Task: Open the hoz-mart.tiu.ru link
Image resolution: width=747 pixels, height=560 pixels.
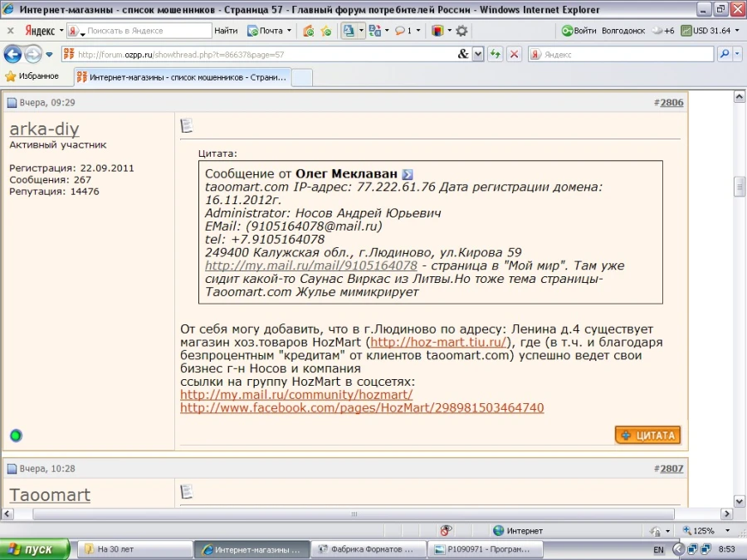Action: pos(437,342)
